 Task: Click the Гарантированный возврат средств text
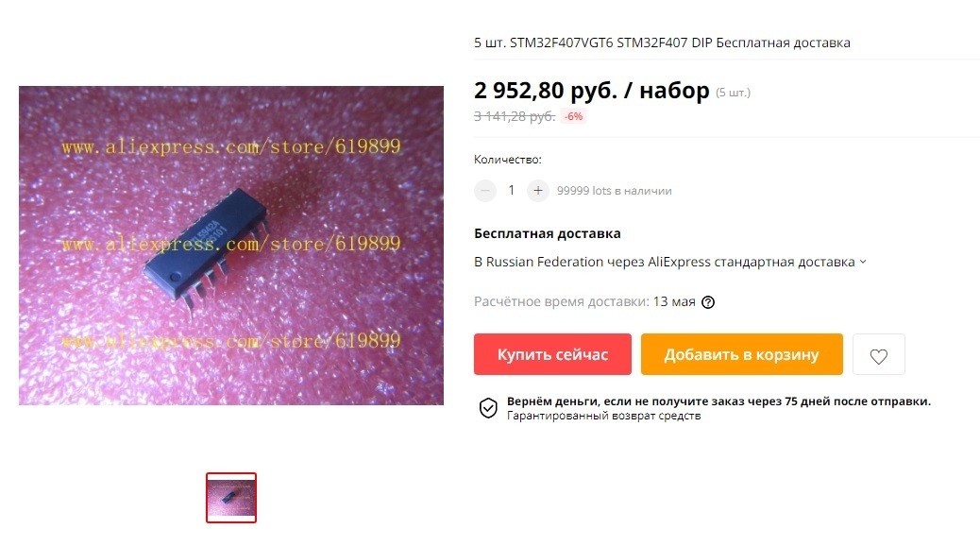[603, 416]
